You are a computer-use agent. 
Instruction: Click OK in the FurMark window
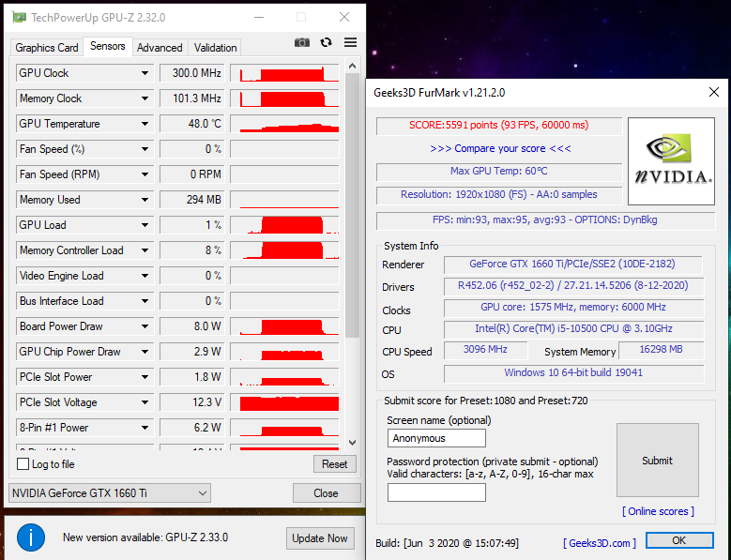679,540
